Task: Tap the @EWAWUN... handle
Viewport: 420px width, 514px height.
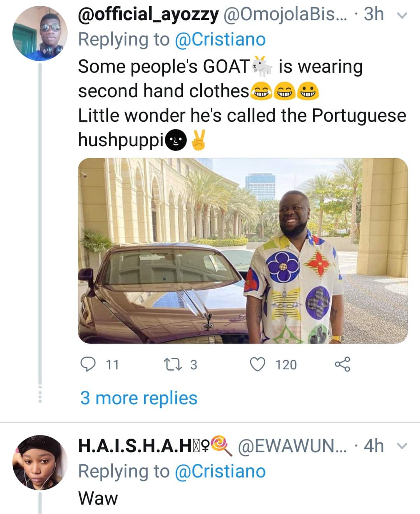Action: point(292,446)
